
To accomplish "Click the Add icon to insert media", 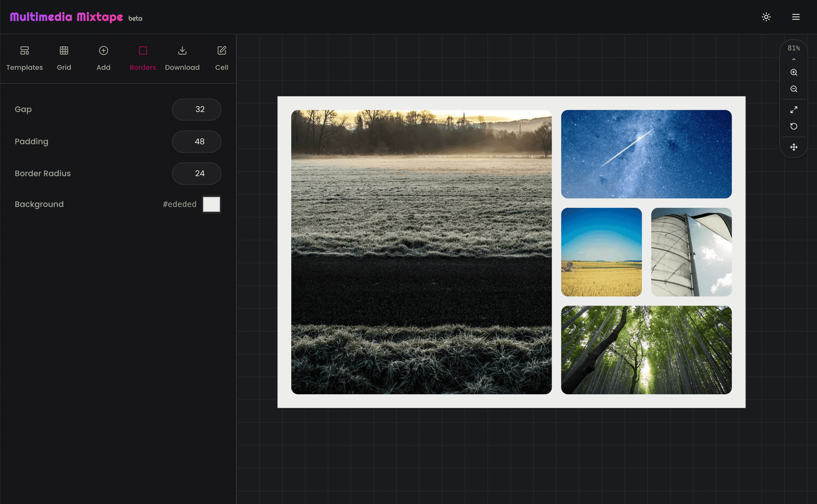I will pos(103,50).
